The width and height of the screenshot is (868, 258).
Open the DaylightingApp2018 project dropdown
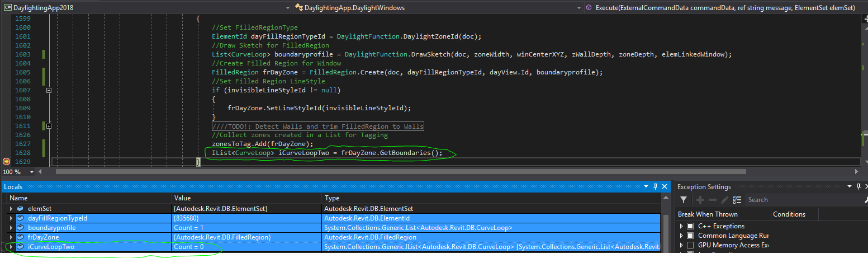point(287,8)
